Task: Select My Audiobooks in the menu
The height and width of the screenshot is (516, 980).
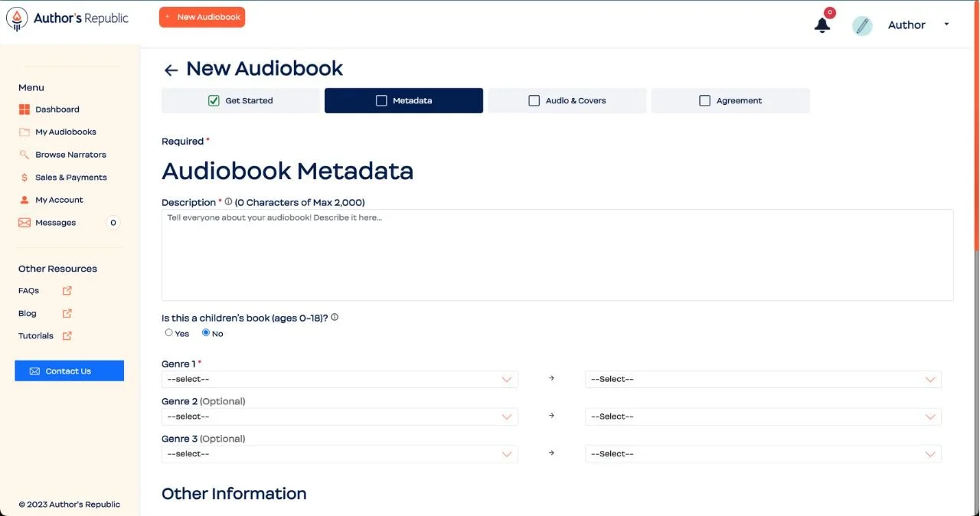Action: coord(65,131)
